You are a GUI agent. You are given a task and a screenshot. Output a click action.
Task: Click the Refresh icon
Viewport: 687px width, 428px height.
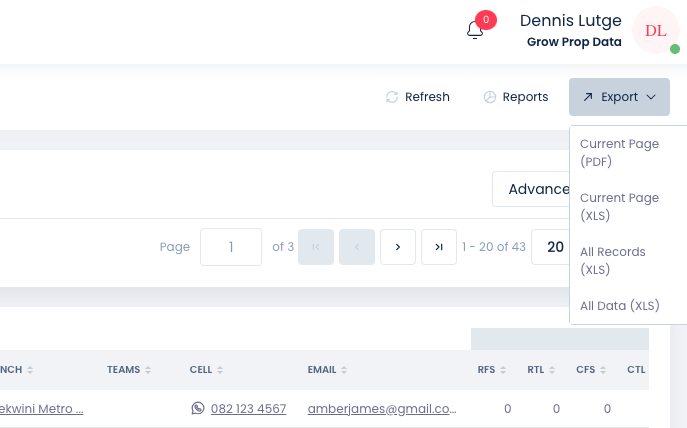392,97
